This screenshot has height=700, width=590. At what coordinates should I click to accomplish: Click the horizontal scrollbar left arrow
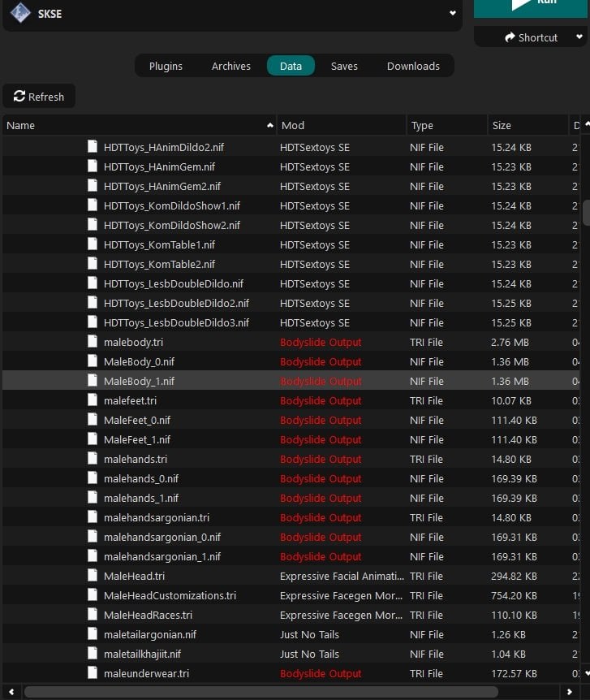click(11, 692)
